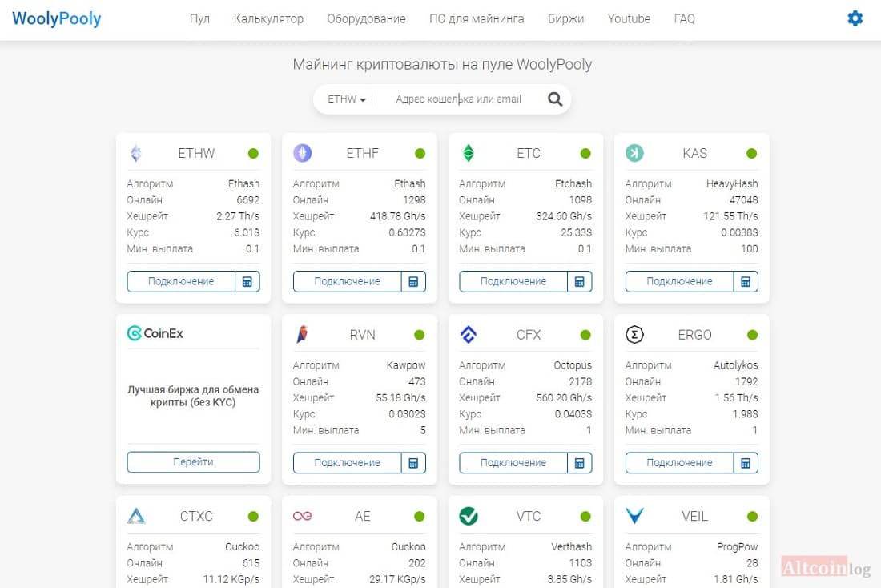Click the VTC checkmark logo
The height and width of the screenshot is (588, 881).
coord(468,516)
